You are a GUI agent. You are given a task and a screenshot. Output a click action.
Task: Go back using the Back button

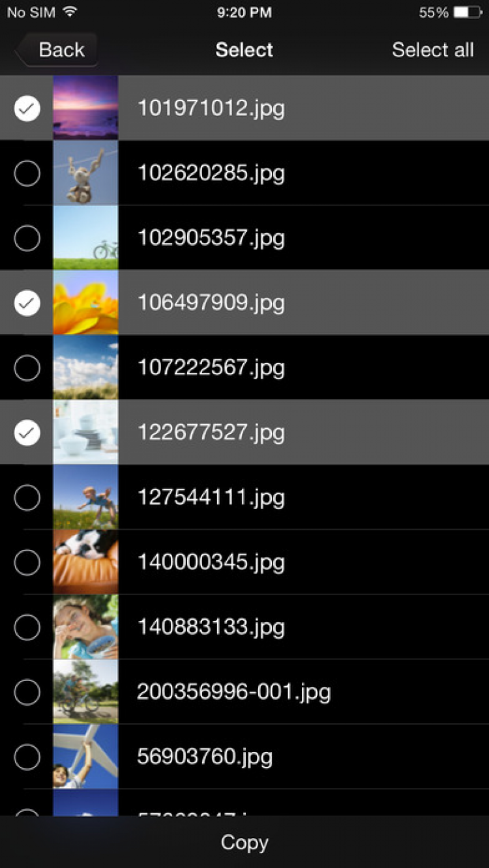[57, 50]
